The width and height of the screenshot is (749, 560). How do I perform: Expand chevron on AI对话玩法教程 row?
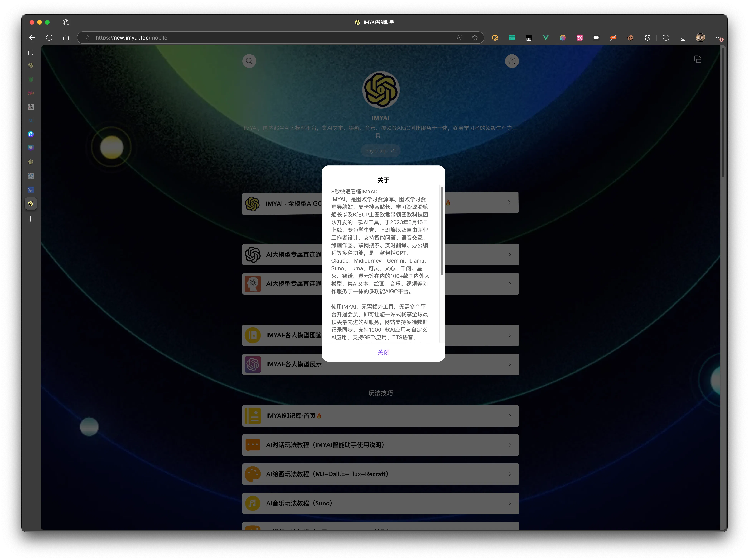tap(509, 445)
